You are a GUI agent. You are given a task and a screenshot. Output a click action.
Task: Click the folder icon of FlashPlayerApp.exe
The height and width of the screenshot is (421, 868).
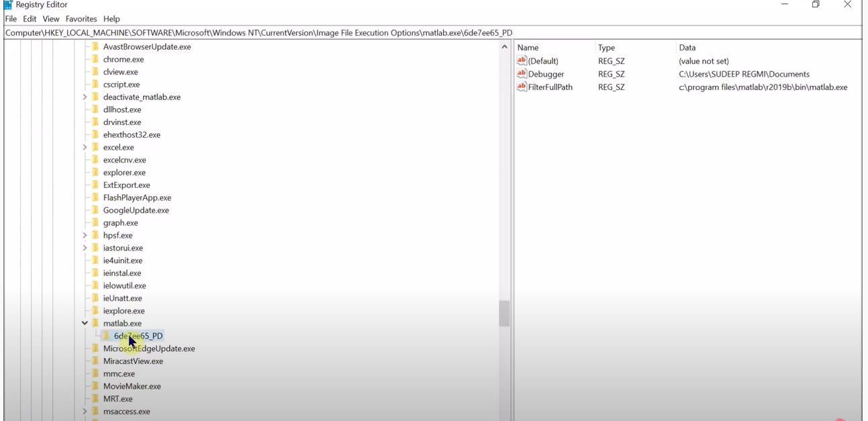tap(95, 197)
